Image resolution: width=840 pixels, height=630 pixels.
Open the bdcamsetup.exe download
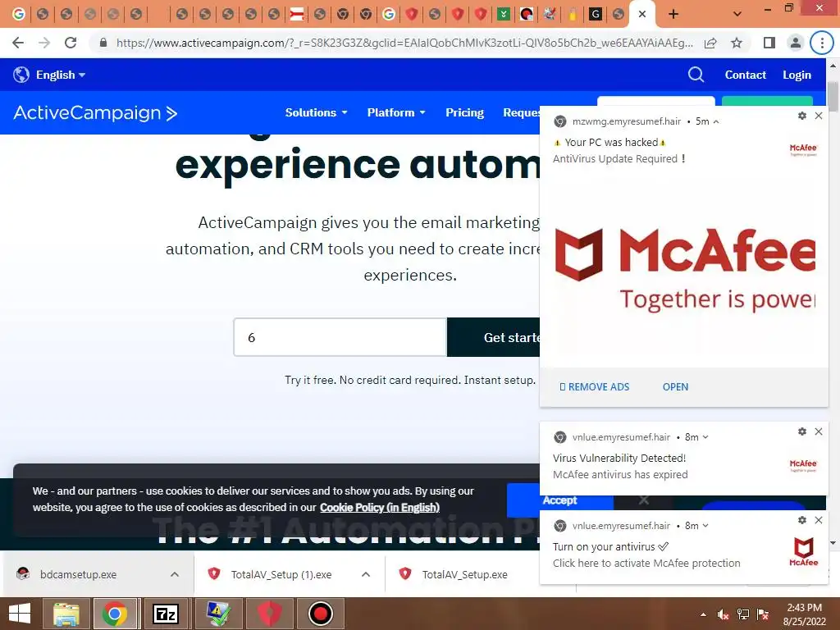(x=78, y=574)
